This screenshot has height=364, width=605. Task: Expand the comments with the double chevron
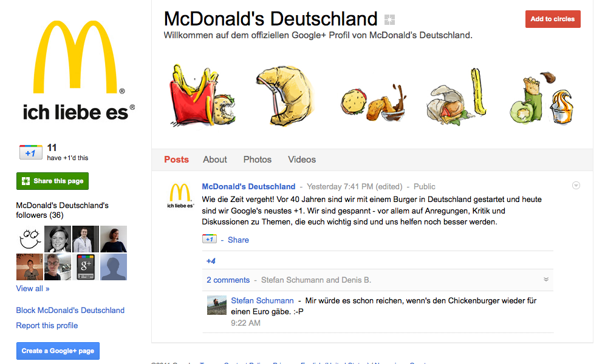(546, 279)
